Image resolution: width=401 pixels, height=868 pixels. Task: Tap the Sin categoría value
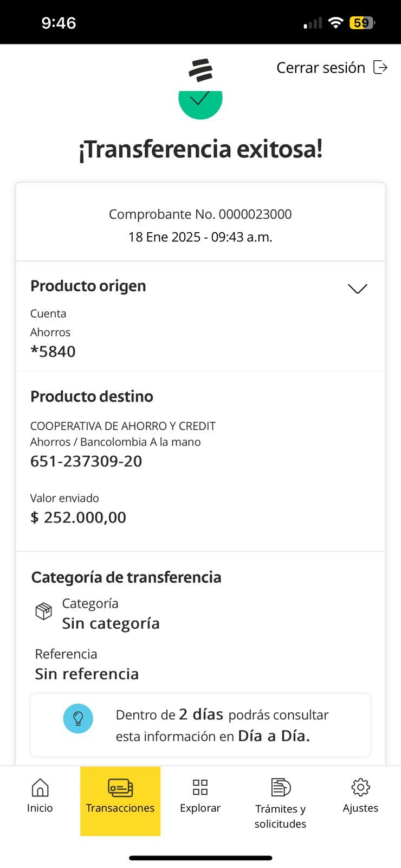pyautogui.click(x=111, y=623)
